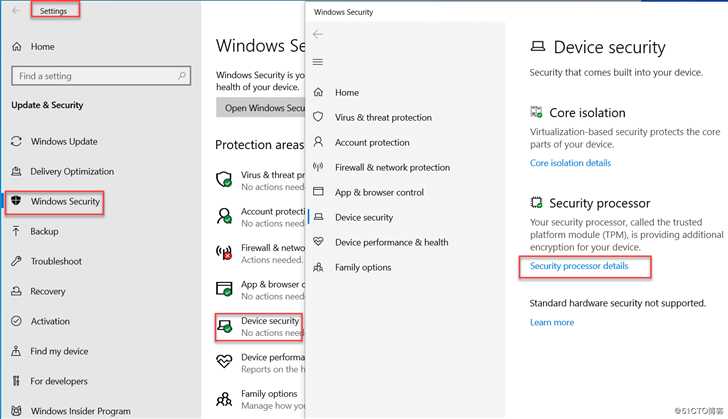Click Firewall antenna icon with red warning badge

(x=224, y=252)
